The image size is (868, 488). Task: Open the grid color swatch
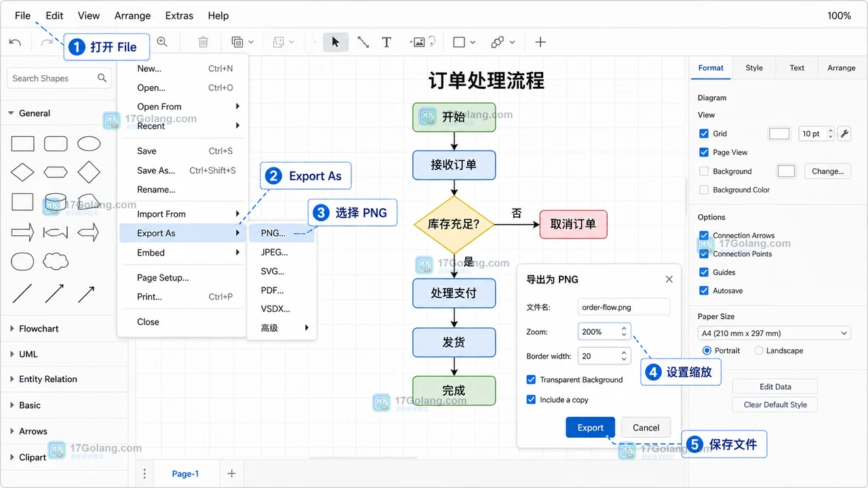[779, 134]
